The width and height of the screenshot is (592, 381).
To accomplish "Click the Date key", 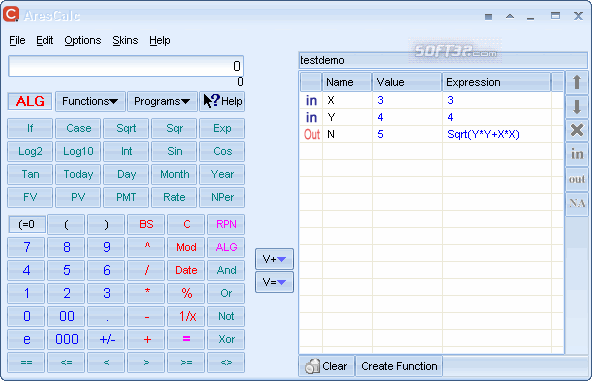I will 186,270.
